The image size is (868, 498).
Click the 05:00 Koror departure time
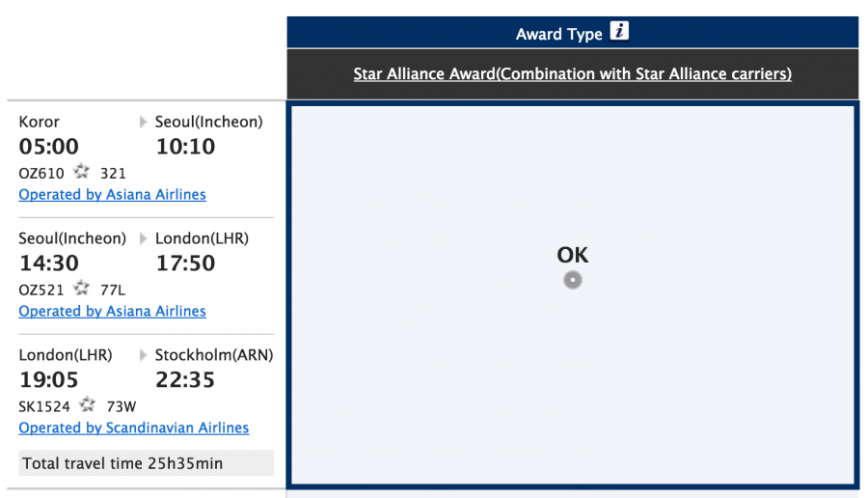49,147
